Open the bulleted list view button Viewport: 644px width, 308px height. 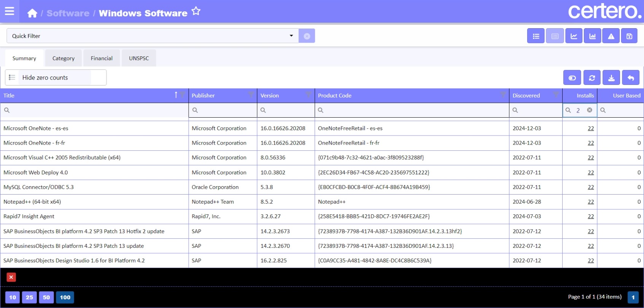click(536, 36)
